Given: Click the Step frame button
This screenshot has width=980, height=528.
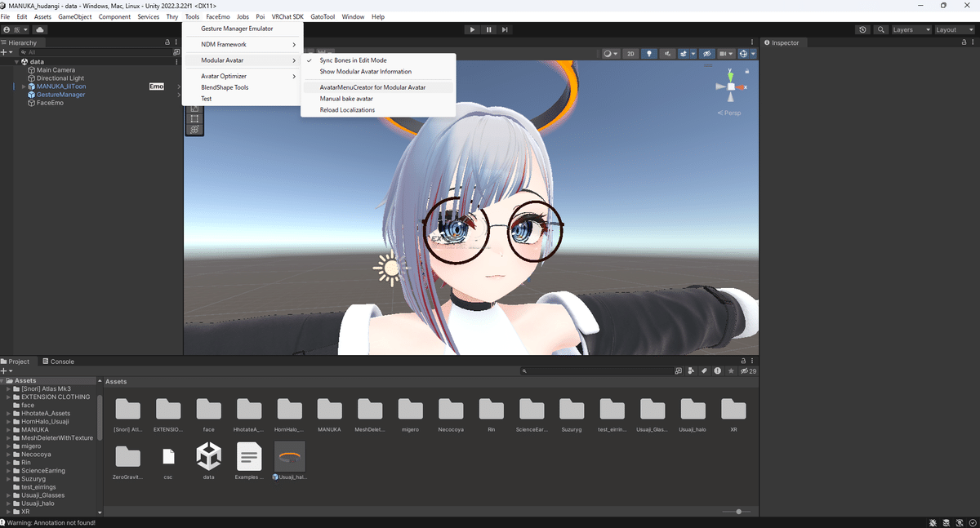Looking at the screenshot, I should coord(506,29).
